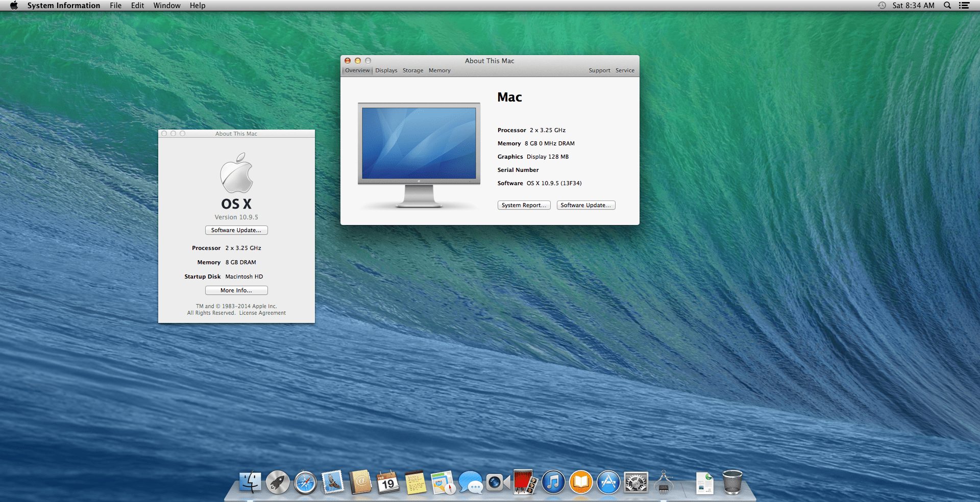Switch to the Memory tab

[439, 70]
